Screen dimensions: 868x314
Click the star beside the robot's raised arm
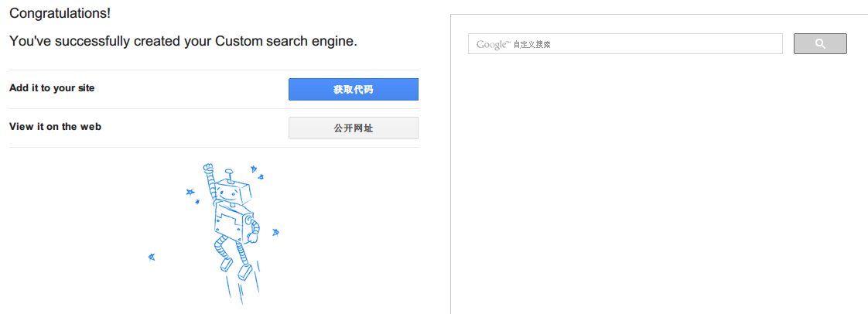(x=190, y=192)
